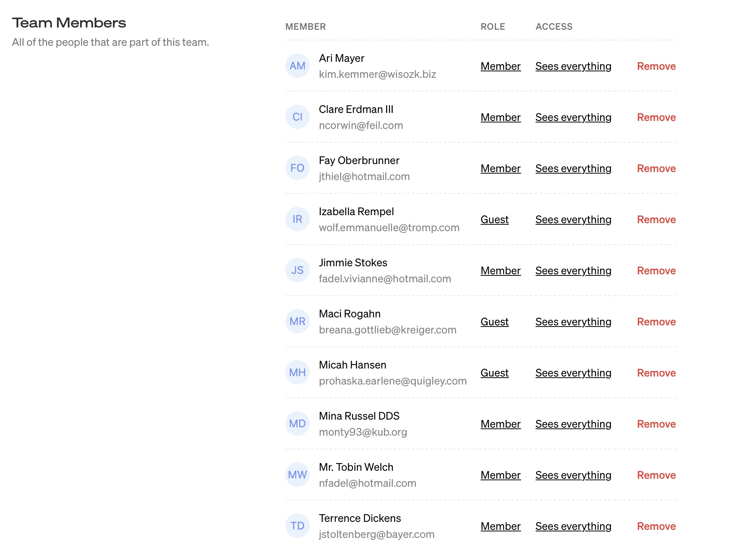Open Jimmie Stokes's Sees everything access

point(573,270)
